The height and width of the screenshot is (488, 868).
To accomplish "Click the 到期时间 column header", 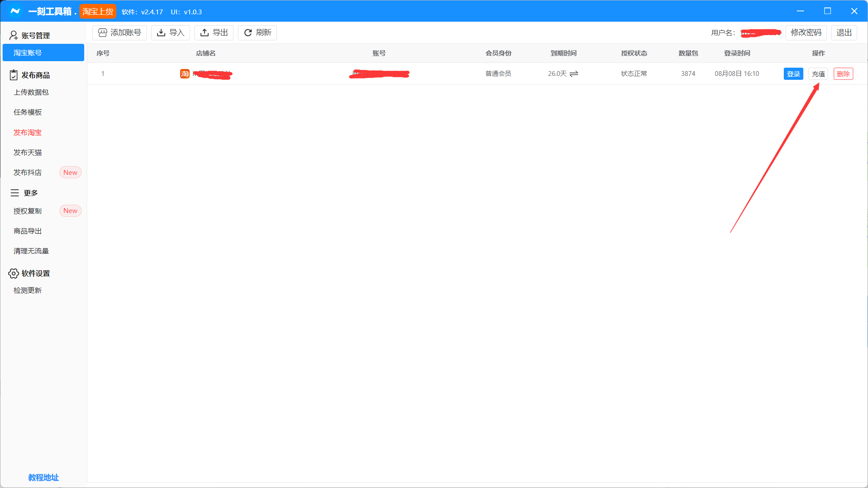I will tap(563, 53).
